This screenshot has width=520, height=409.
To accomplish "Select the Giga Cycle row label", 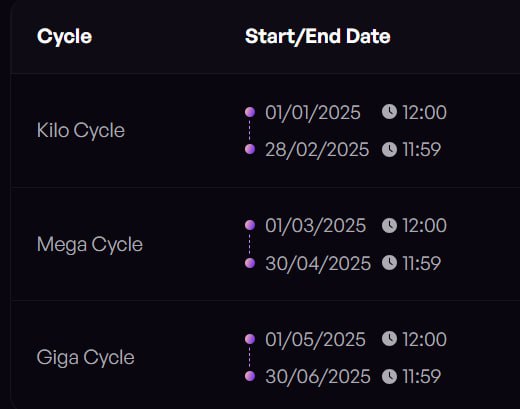I will point(85,358).
